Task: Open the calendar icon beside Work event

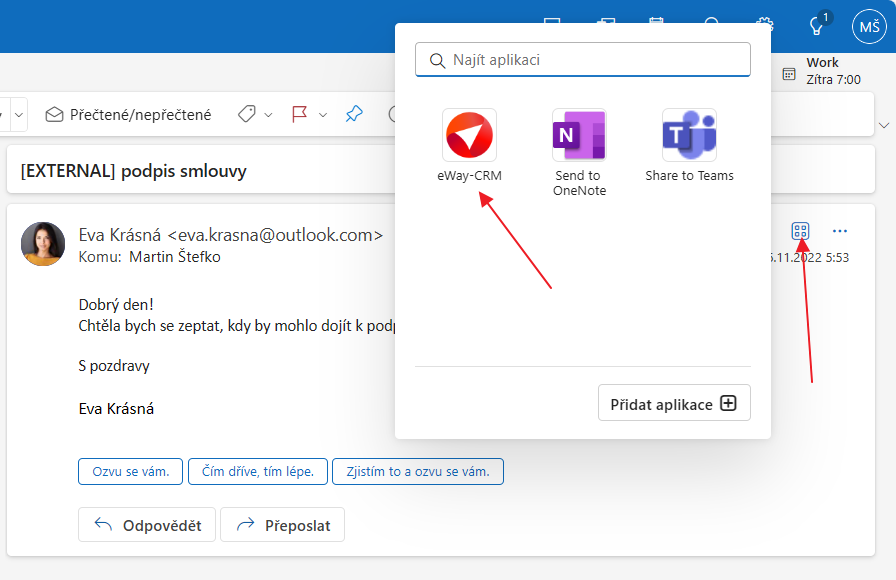Action: pyautogui.click(x=789, y=74)
